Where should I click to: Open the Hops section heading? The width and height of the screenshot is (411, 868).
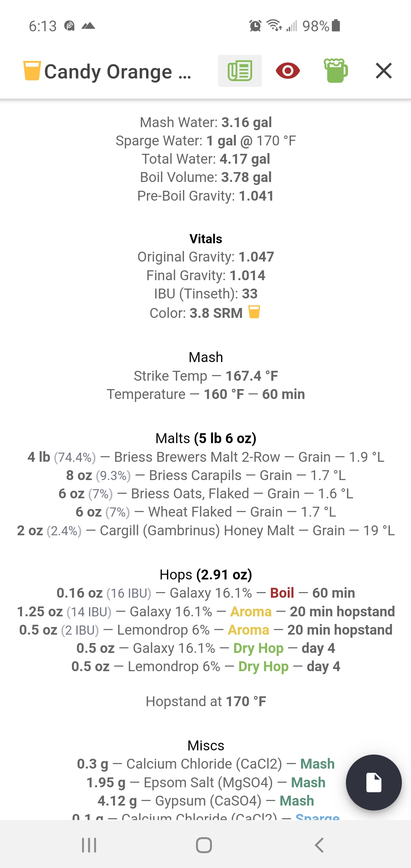[206, 574]
